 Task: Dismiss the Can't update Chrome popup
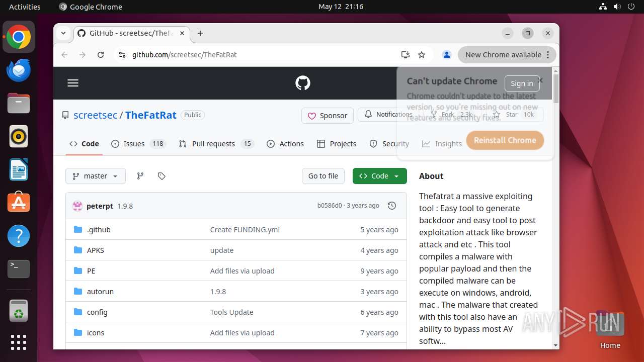[540, 80]
